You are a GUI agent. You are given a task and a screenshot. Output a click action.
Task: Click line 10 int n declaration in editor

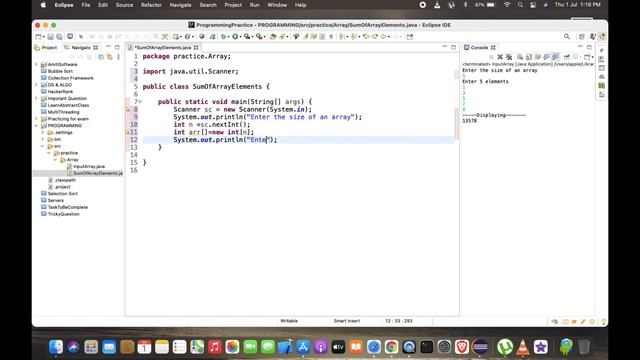pyautogui.click(x=211, y=124)
